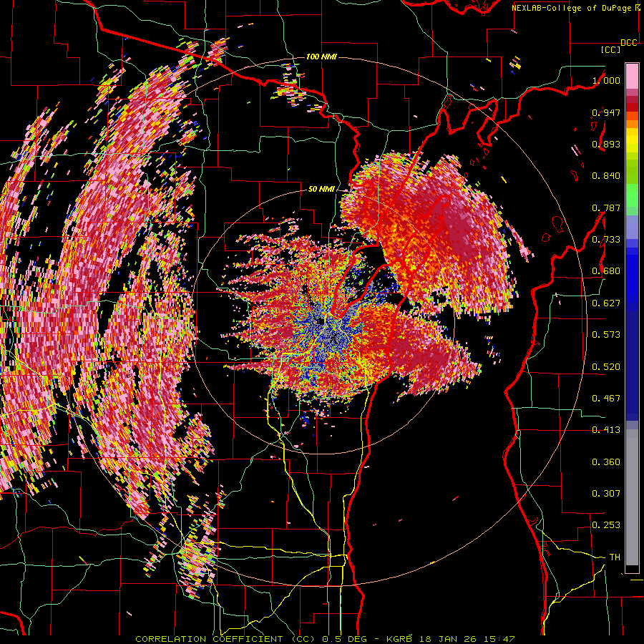Click the 0.253 value on the color scale

606,525
